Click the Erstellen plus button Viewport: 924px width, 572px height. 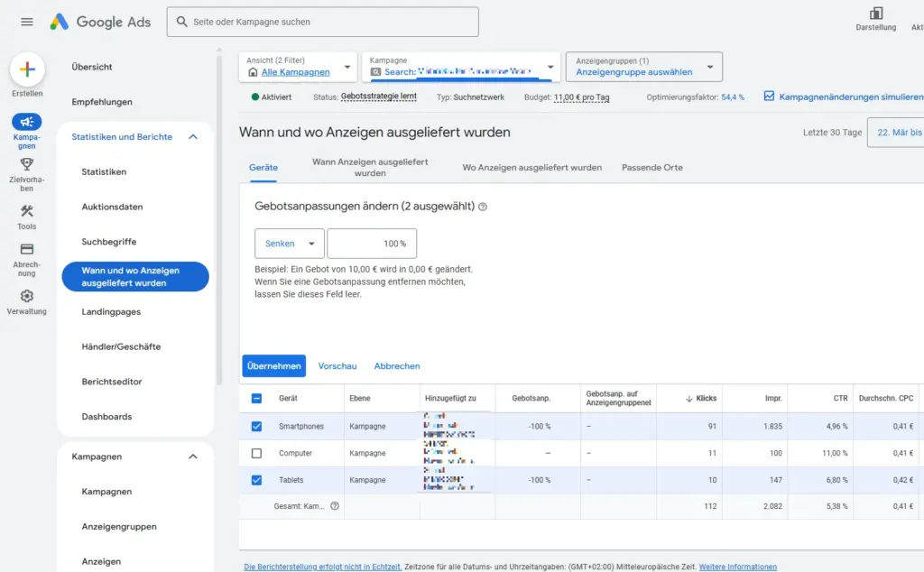point(27,69)
